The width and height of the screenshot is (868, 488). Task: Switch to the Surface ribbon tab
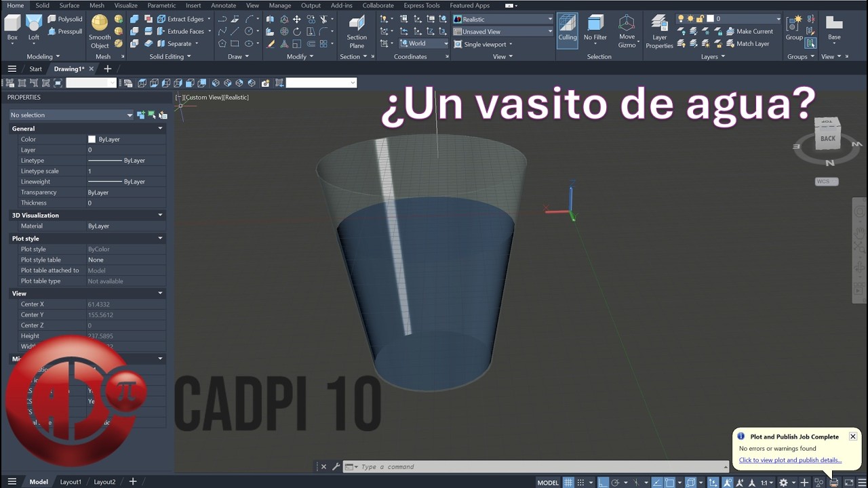coord(69,5)
